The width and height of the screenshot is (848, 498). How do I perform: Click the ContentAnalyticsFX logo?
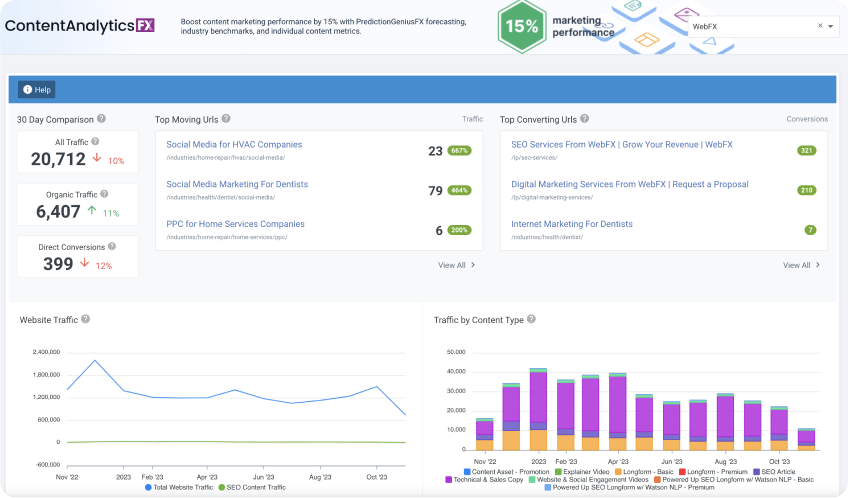click(80, 25)
